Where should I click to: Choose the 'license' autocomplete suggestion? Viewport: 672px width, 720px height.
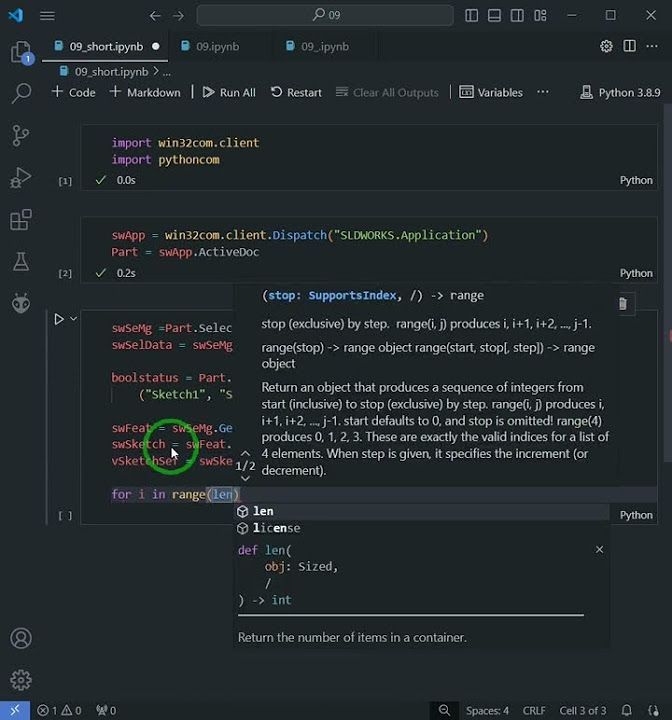(422, 528)
